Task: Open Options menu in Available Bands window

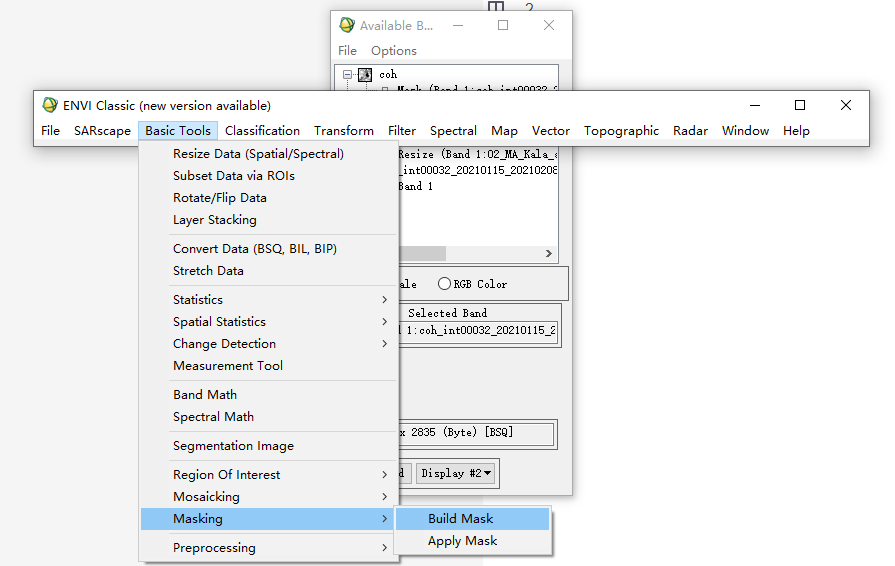Action: pos(394,51)
